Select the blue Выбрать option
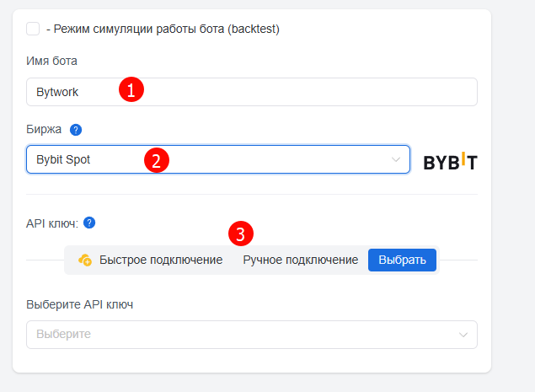 (x=402, y=260)
